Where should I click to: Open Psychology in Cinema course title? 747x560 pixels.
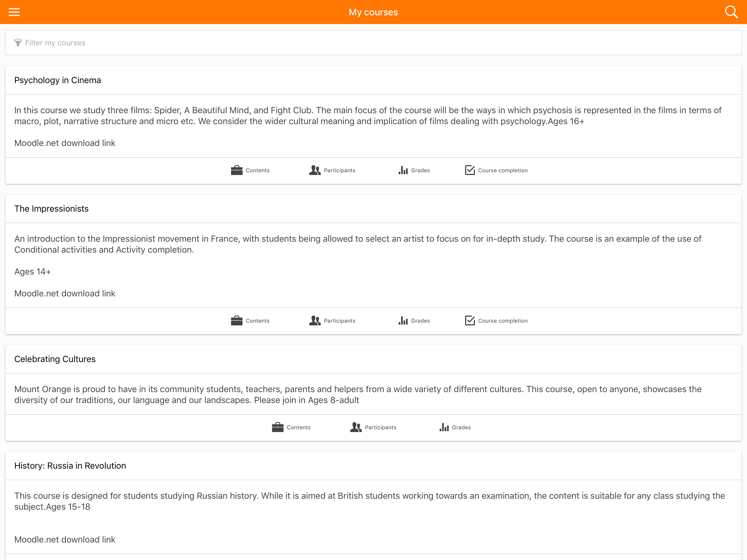click(x=57, y=80)
